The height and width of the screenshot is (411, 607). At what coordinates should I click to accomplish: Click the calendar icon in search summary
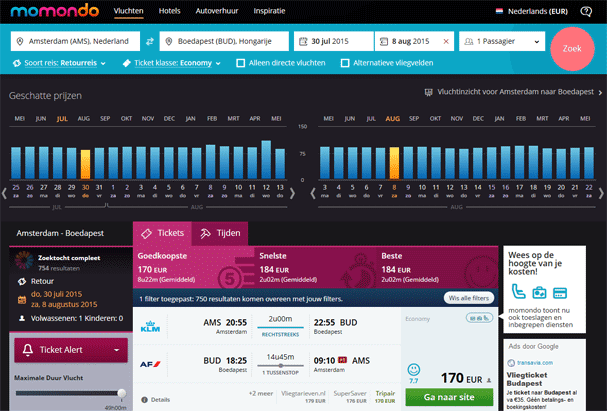22,300
